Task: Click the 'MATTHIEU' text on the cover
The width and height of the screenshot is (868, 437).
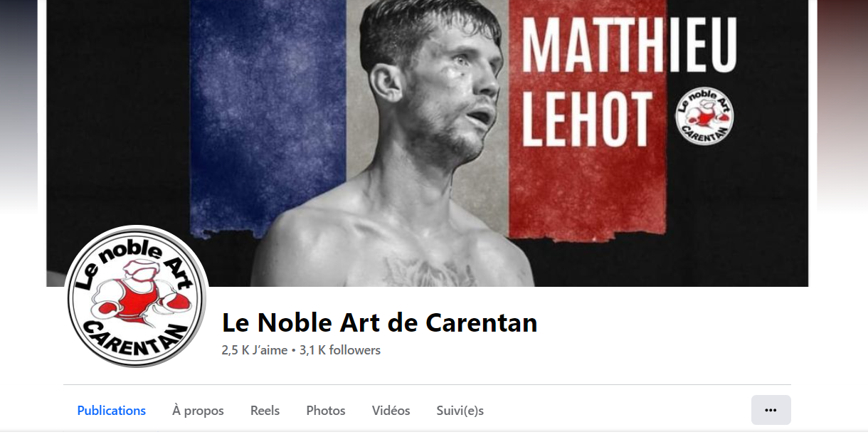Action: (x=629, y=46)
